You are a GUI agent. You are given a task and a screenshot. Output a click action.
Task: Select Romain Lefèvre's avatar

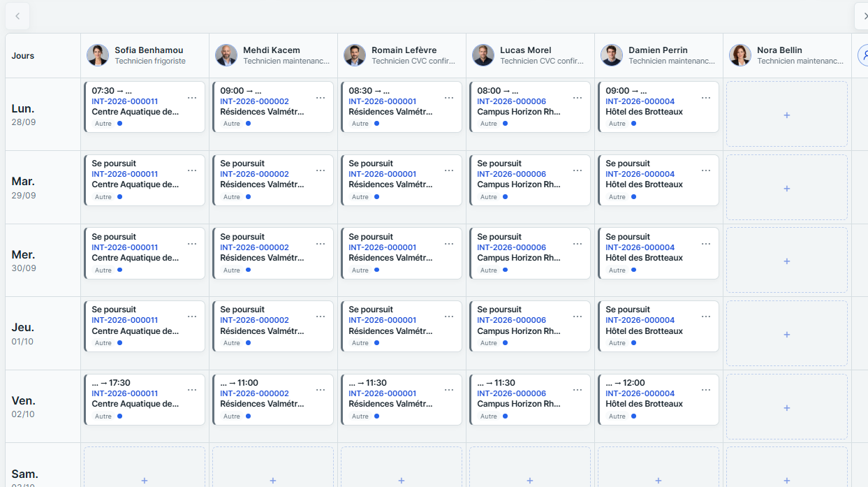(355, 55)
